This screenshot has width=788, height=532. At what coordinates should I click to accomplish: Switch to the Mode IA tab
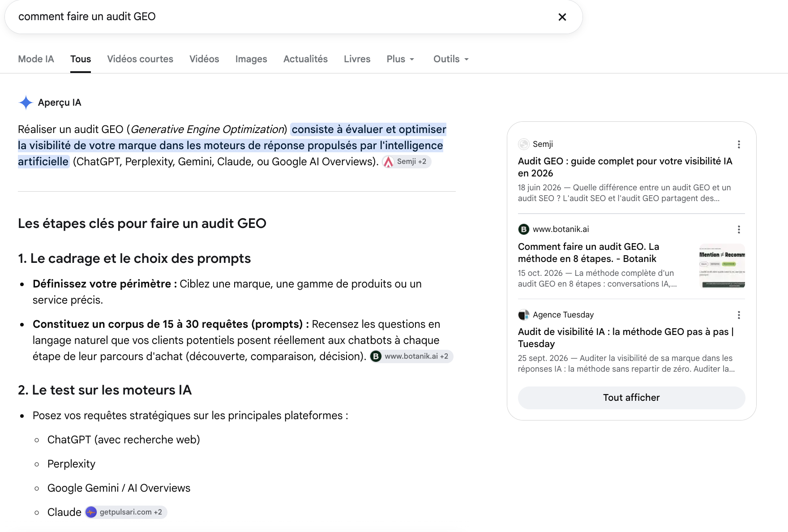[36, 59]
